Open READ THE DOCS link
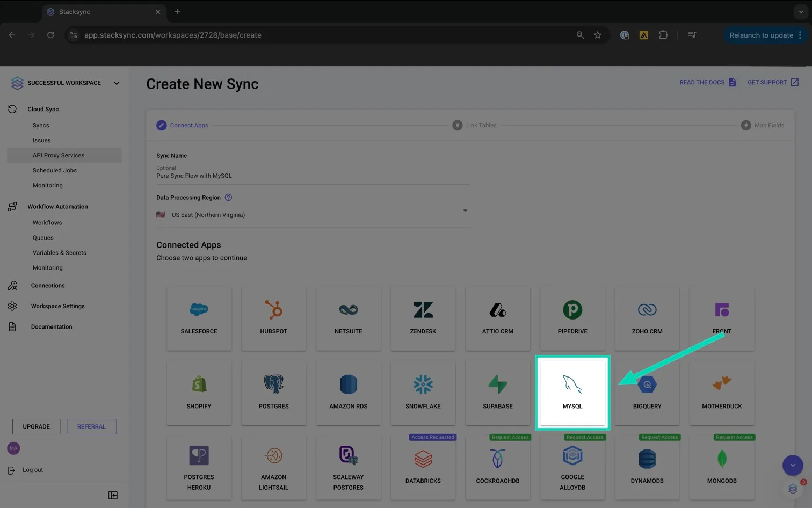Screen dimensions: 812x508 (708, 82)
